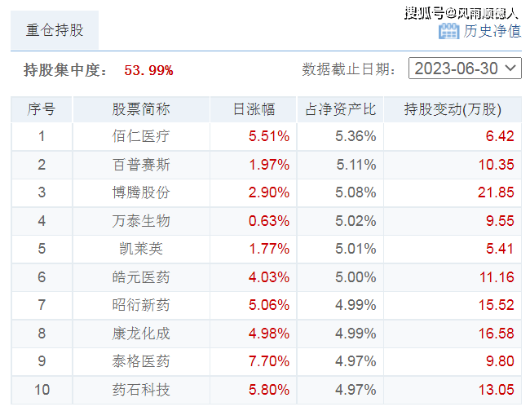Open the 历史净值 link

[x=492, y=31]
